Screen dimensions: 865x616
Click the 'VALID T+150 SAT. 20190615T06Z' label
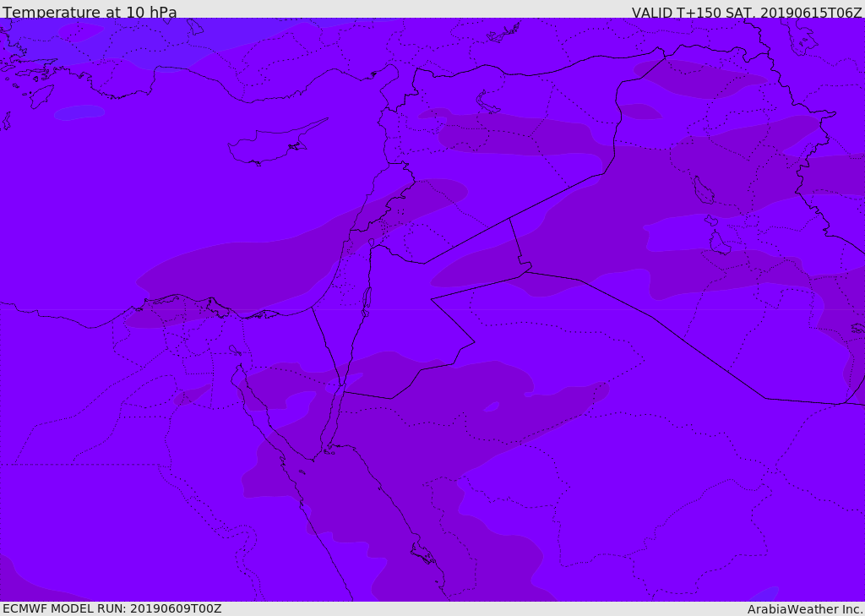747,12
